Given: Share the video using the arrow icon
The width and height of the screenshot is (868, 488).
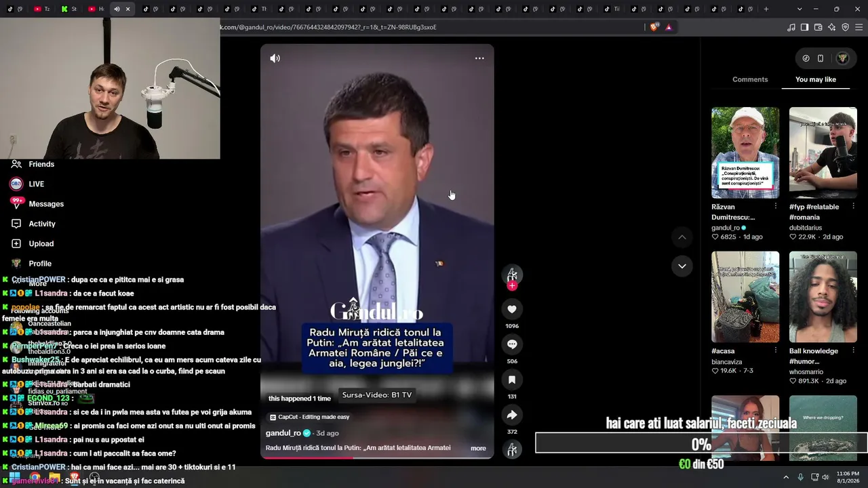Looking at the screenshot, I should point(512,415).
